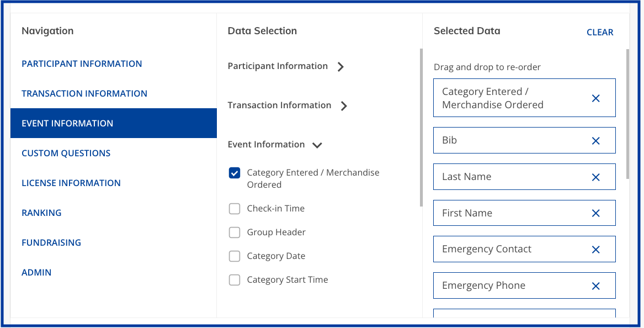Tick the Group Header checkbox

click(235, 232)
